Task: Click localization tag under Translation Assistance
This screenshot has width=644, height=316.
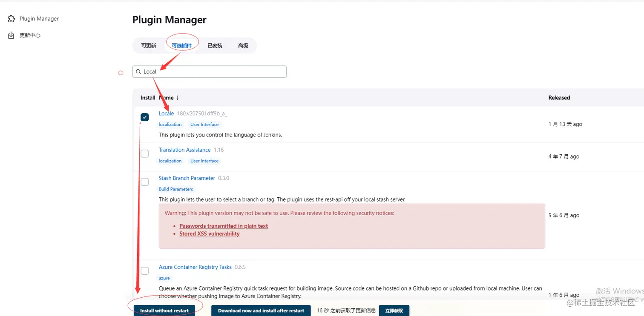Action: (170, 161)
